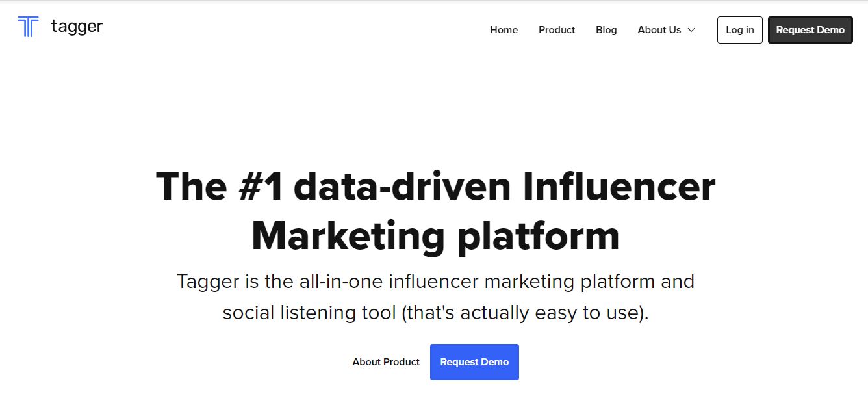
Task: Click the blue Tagger double-T logo icon
Action: (x=29, y=27)
